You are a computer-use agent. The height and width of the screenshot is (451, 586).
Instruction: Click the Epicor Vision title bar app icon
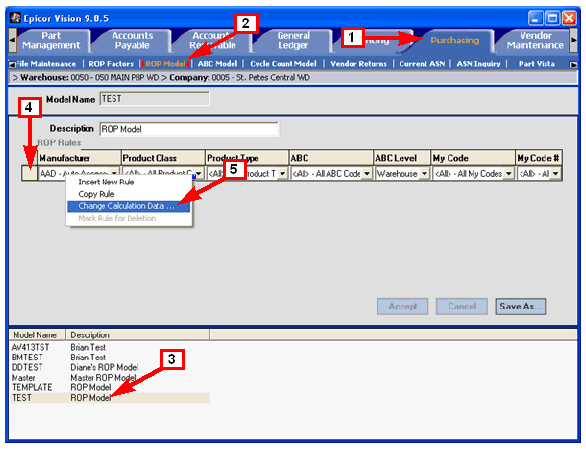pos(15,18)
